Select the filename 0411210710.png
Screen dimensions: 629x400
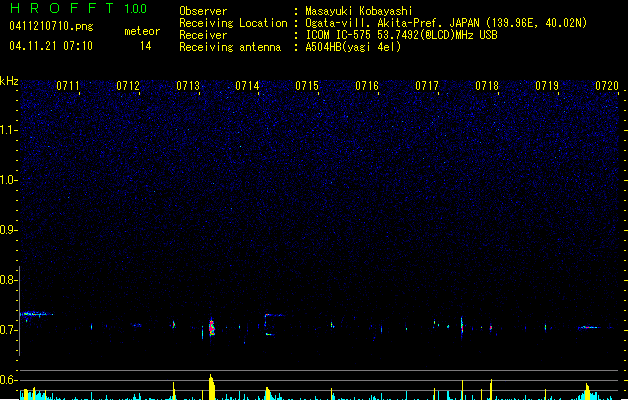(x=51, y=26)
